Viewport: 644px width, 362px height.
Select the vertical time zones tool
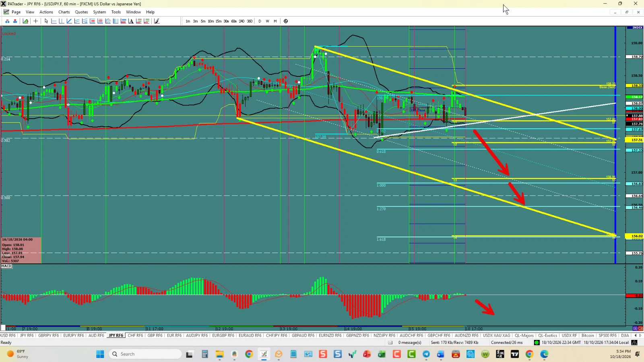pos(116,21)
